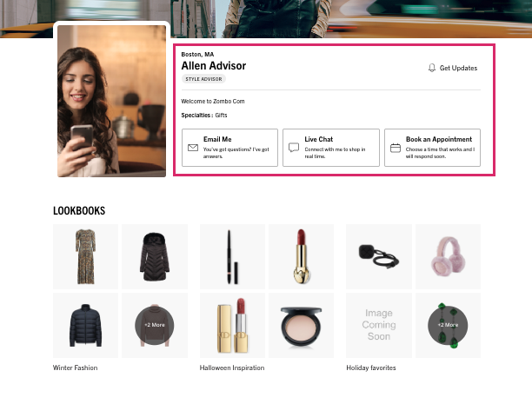The image size is (532, 404).
Task: Open the Email Me card
Action: [229, 148]
